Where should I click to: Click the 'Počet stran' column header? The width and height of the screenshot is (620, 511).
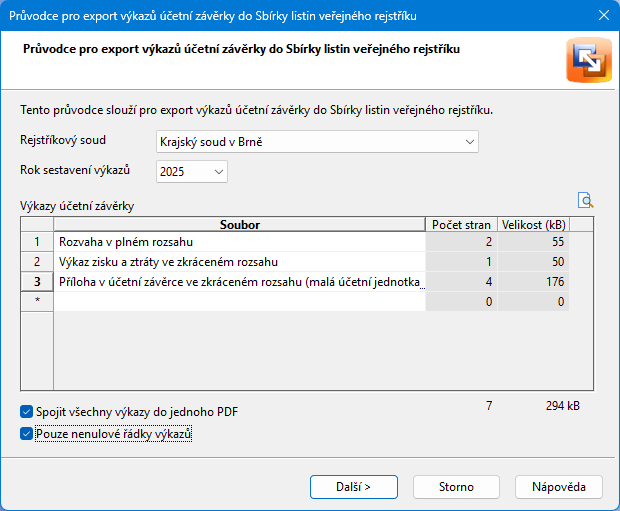461,224
